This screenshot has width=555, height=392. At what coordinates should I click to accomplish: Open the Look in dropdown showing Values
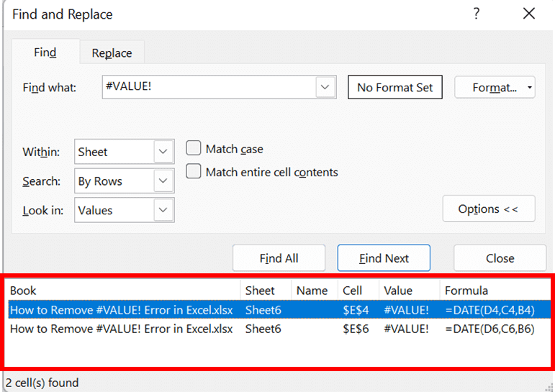point(125,210)
